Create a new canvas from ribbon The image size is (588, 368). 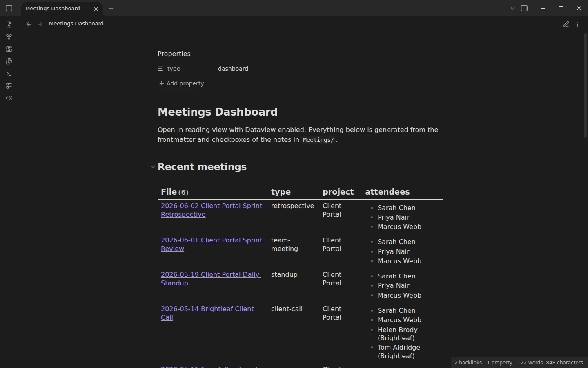[x=9, y=49]
